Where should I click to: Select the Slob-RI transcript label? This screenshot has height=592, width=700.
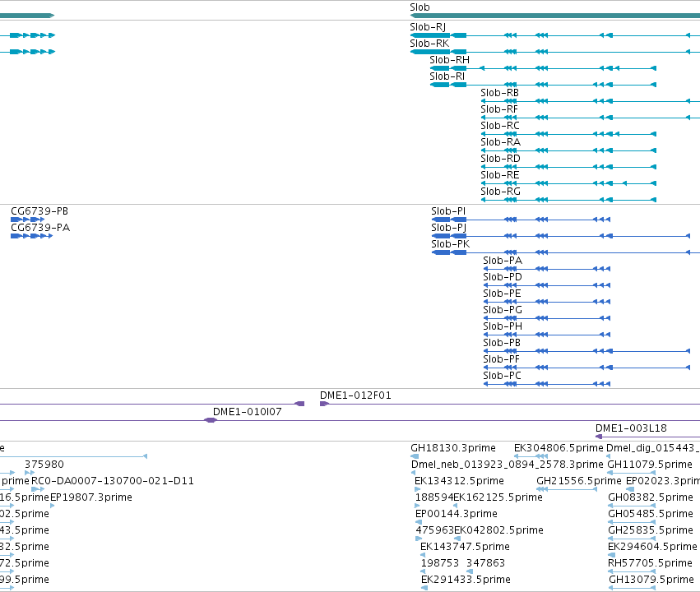(447, 76)
